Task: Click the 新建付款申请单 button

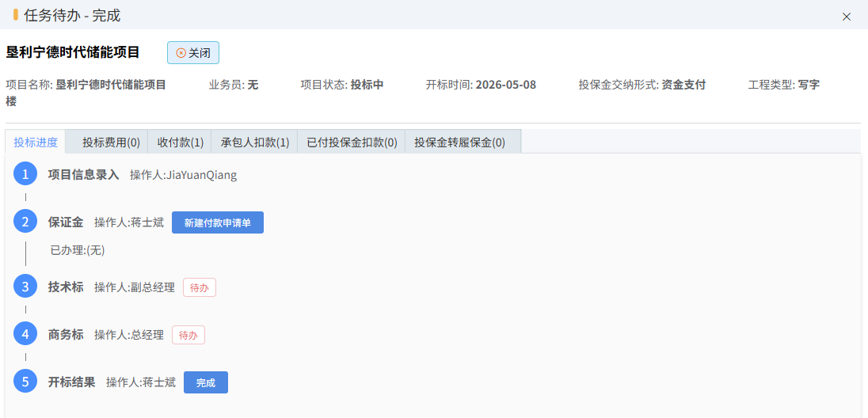Action: [x=218, y=222]
